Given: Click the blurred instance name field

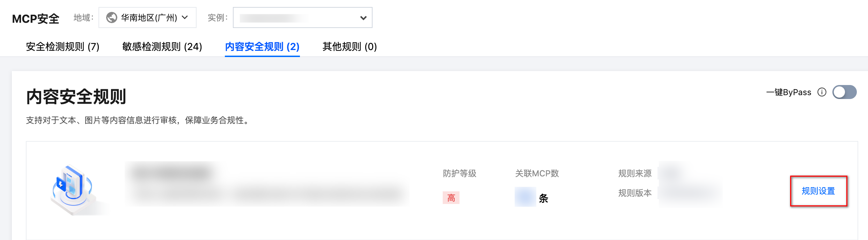Looking at the screenshot, I should pos(274,18).
